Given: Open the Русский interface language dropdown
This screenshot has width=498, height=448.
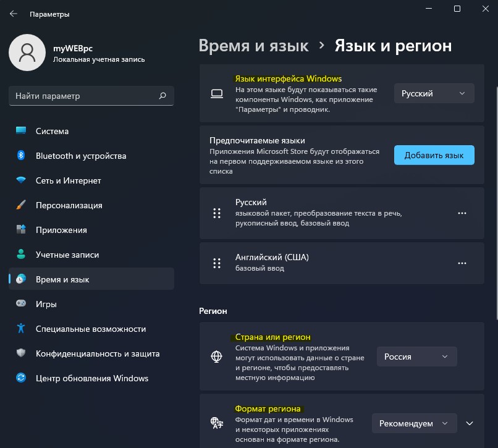Looking at the screenshot, I should tap(434, 93).
